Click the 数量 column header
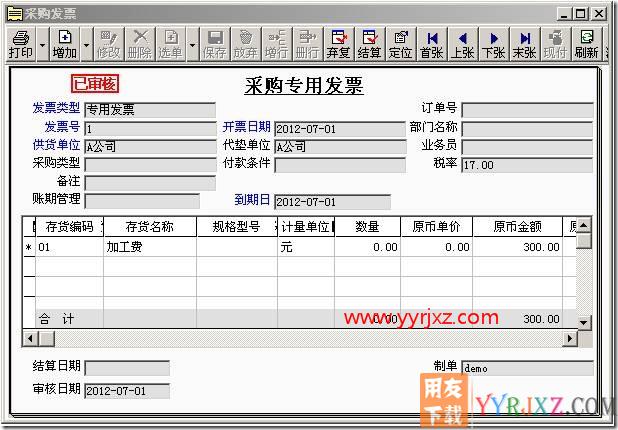The width and height of the screenshot is (618, 430). click(367, 227)
